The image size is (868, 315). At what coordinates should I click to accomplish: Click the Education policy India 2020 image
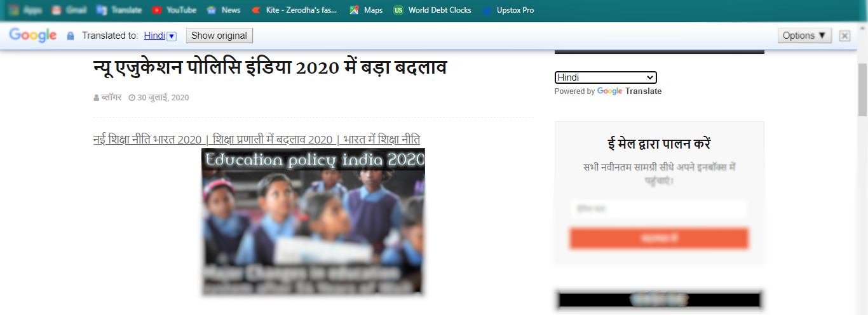coord(313,222)
